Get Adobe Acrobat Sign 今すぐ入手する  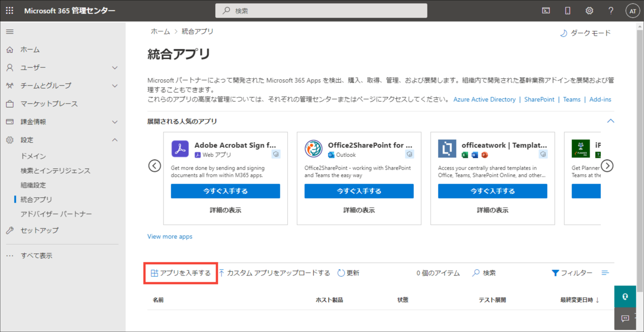(226, 191)
